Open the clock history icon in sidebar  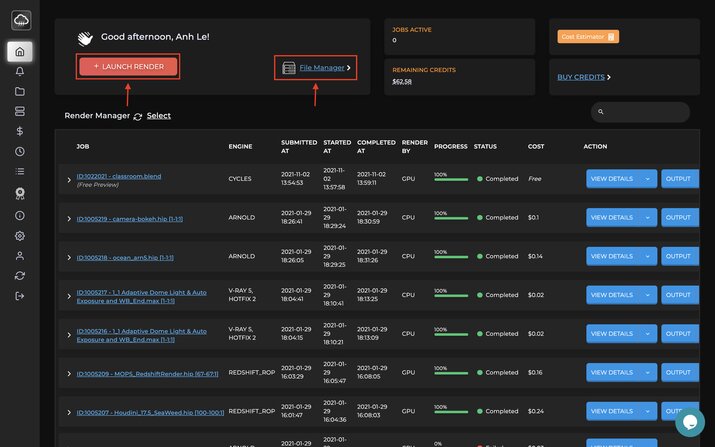[x=20, y=151]
